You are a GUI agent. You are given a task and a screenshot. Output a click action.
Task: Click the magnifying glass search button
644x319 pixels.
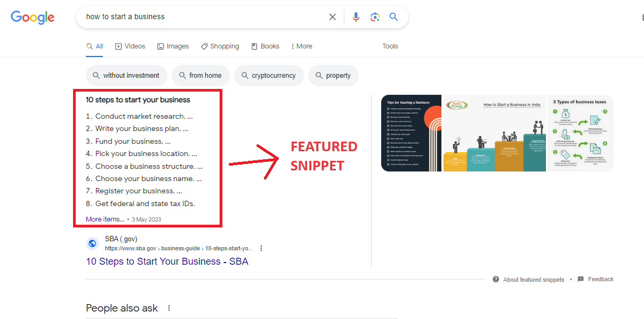click(x=394, y=17)
